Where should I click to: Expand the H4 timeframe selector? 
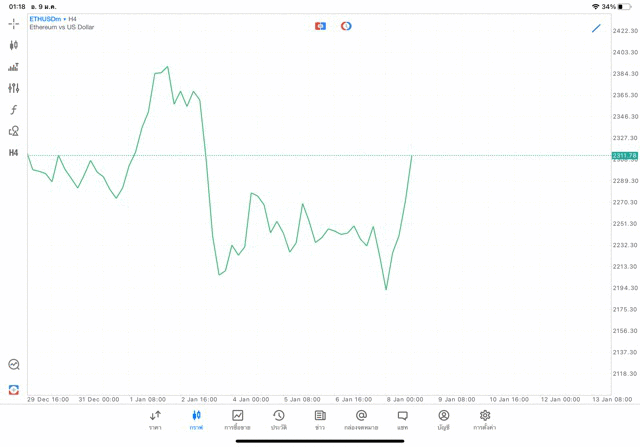[14, 153]
